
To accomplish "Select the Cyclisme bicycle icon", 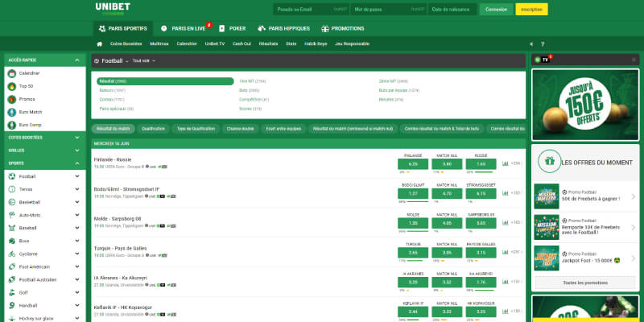I will (x=12, y=254).
